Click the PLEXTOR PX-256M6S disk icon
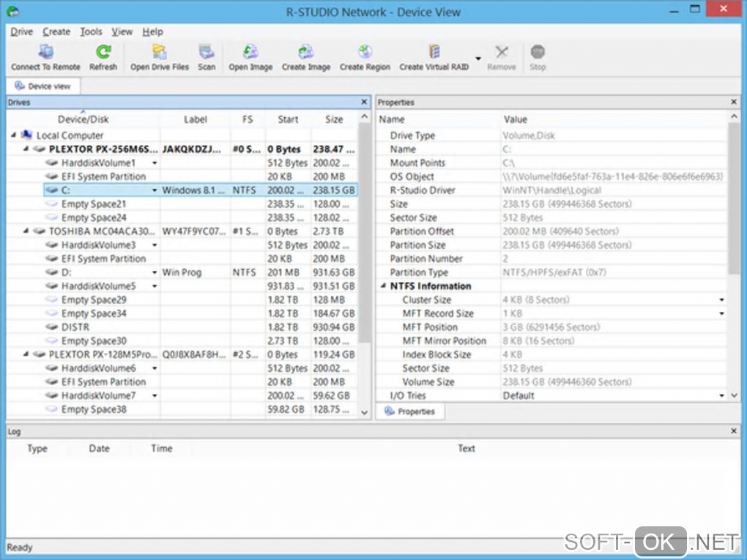 click(x=39, y=149)
